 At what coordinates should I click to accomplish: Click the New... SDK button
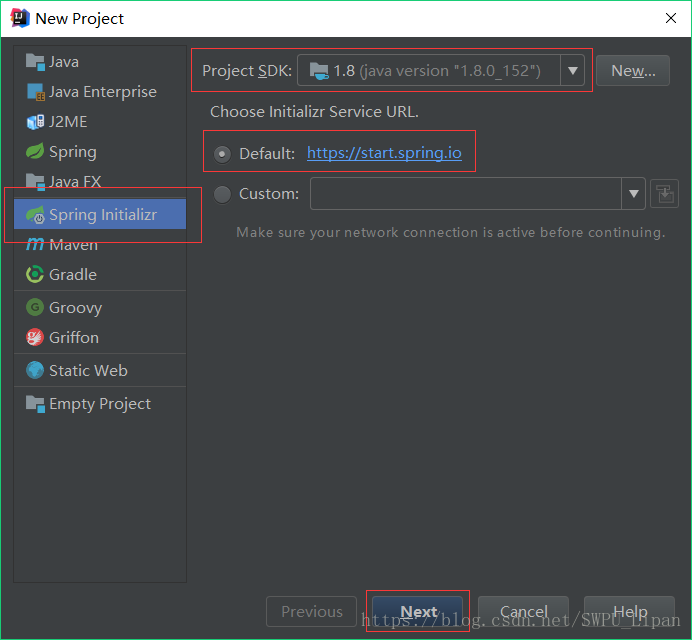click(x=632, y=71)
